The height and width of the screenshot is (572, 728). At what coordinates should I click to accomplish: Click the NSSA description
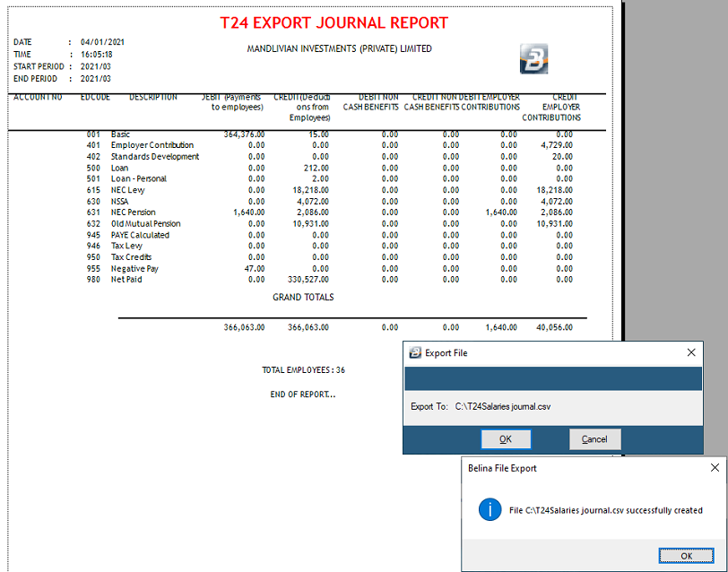119,202
